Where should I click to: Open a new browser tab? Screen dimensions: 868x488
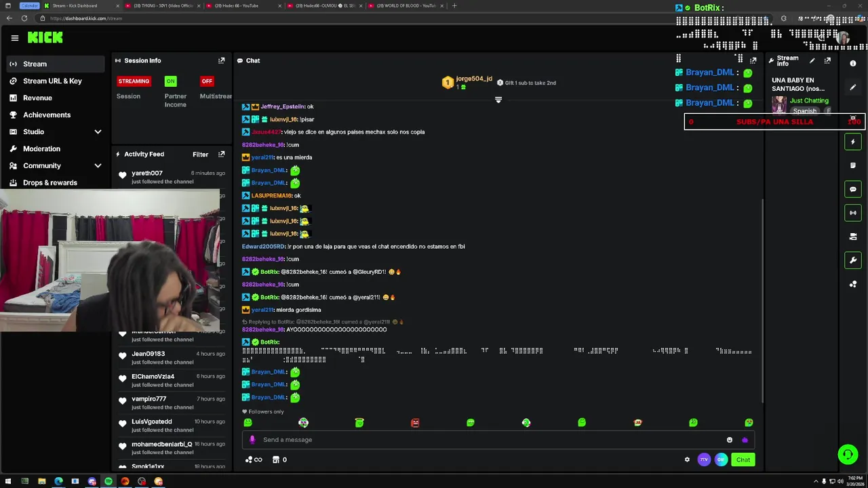[x=454, y=5]
